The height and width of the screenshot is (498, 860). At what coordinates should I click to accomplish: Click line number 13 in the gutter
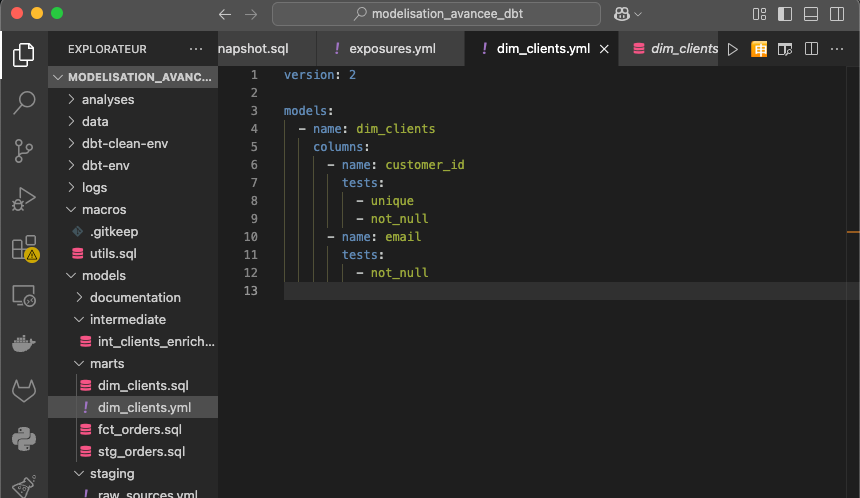250,291
